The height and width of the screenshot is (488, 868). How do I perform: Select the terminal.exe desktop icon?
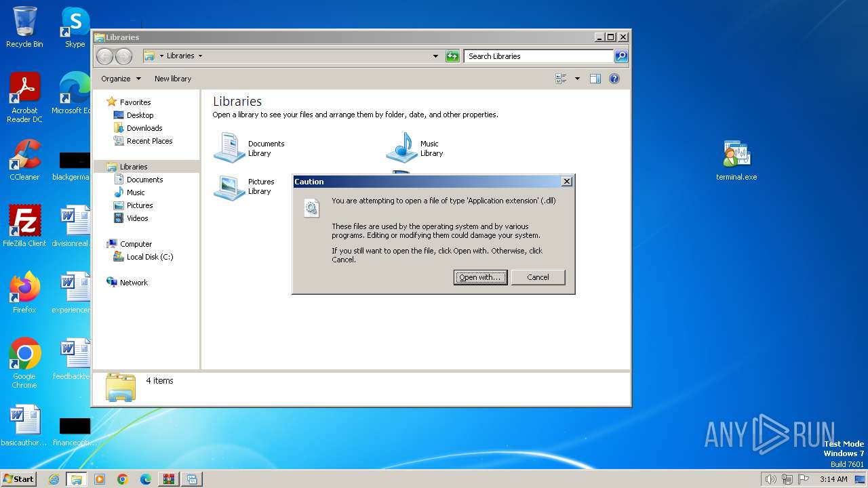pos(736,161)
